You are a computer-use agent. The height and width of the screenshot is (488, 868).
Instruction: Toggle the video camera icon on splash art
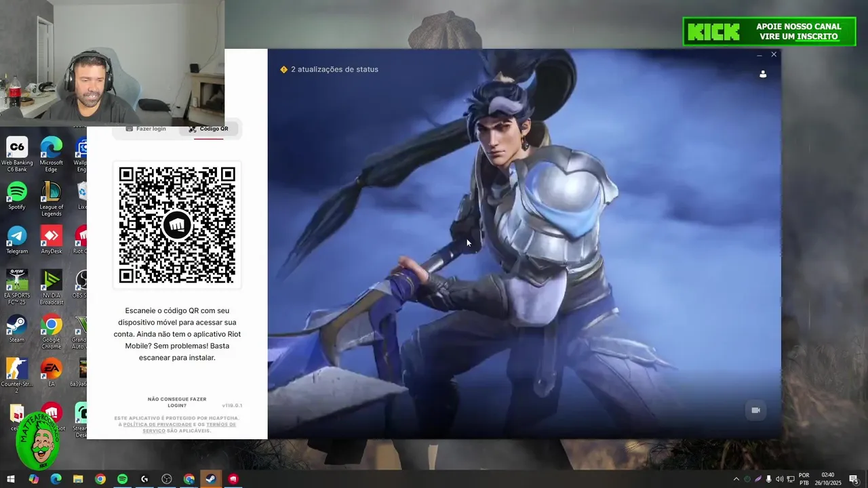pyautogui.click(x=755, y=410)
